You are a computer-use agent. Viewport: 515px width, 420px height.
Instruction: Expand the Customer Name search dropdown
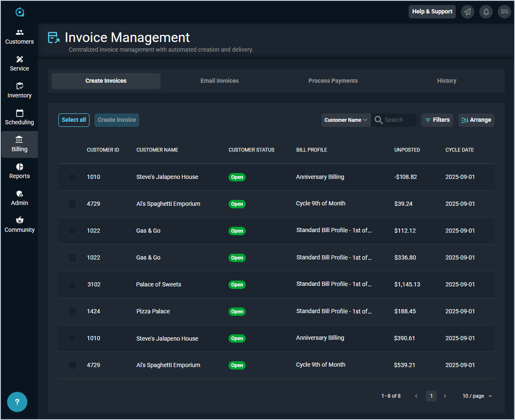click(346, 120)
